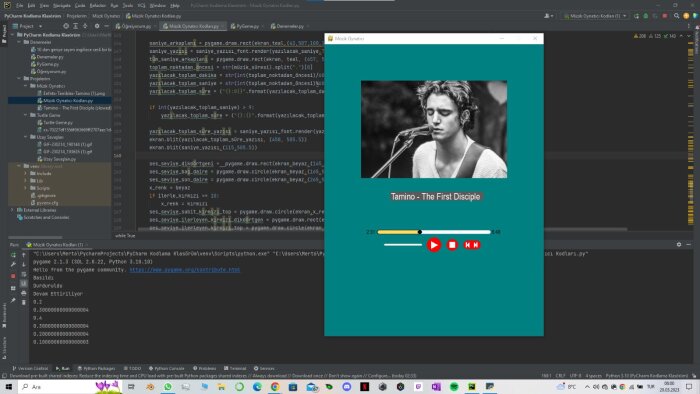This screenshot has height=394, width=700.
Task: Open the run configuration dropdown
Action: 595,16
